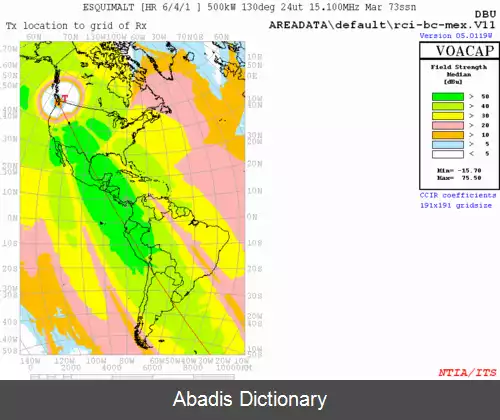Click the distance scale bar below map

click(132, 377)
